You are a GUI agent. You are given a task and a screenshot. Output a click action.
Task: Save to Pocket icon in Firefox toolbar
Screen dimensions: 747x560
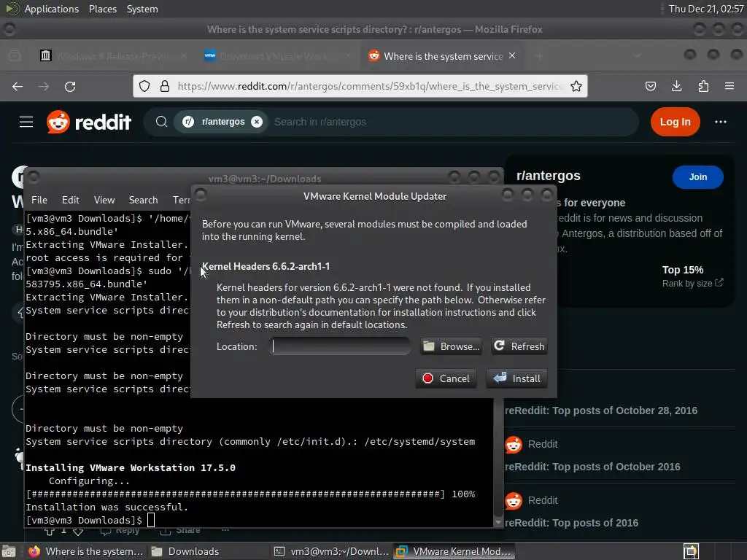[x=650, y=86]
